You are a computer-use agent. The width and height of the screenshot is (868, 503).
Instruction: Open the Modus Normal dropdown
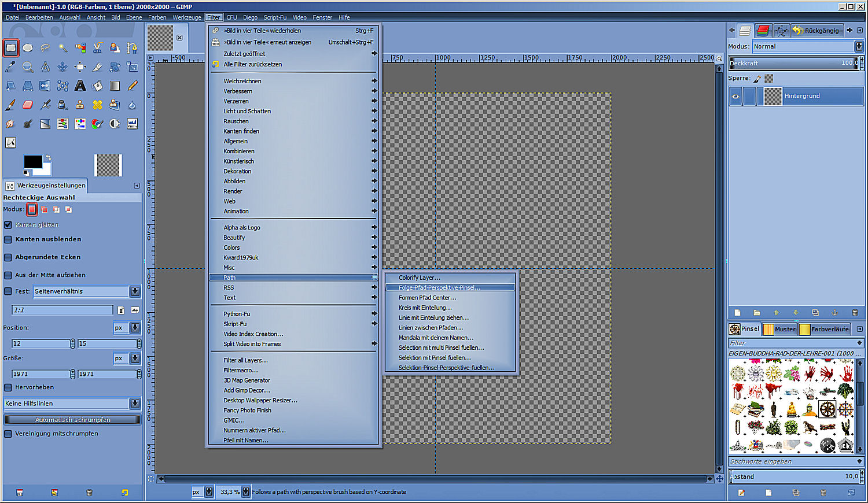tap(808, 46)
